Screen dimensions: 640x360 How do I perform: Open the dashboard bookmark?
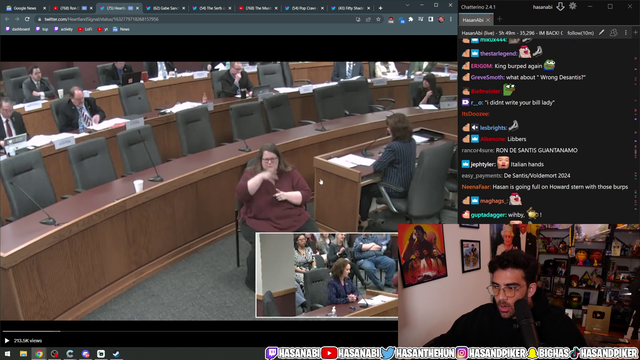(x=18, y=29)
